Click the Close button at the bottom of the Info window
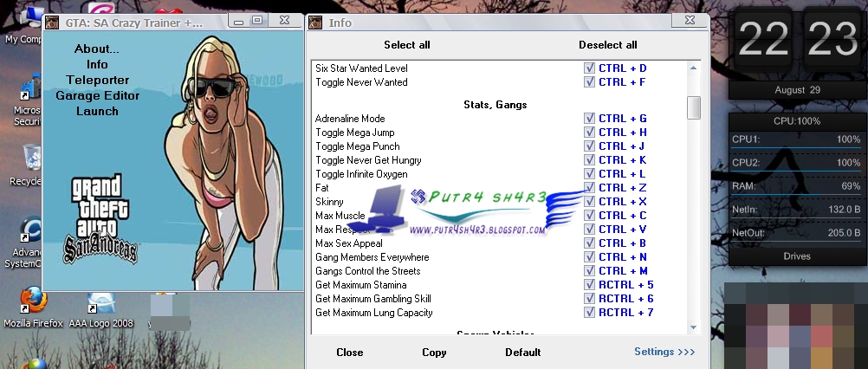The height and width of the screenshot is (369, 868). click(350, 353)
